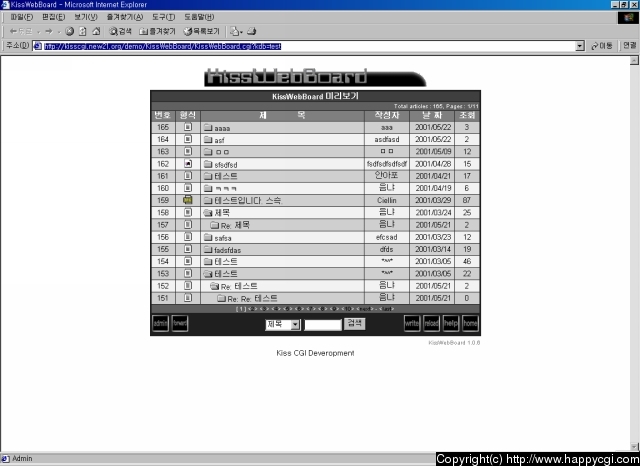
Task: Open the article 테스트입니다. 스슥.
Action: click(248, 200)
